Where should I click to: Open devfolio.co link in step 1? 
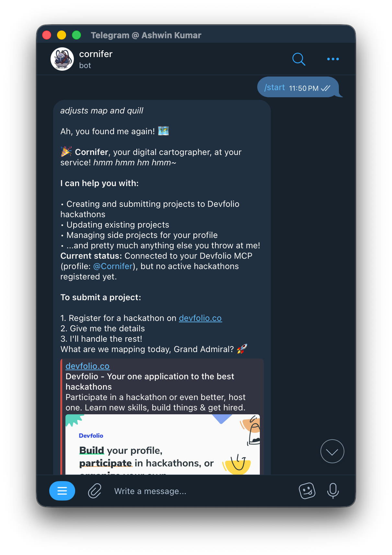tap(200, 318)
